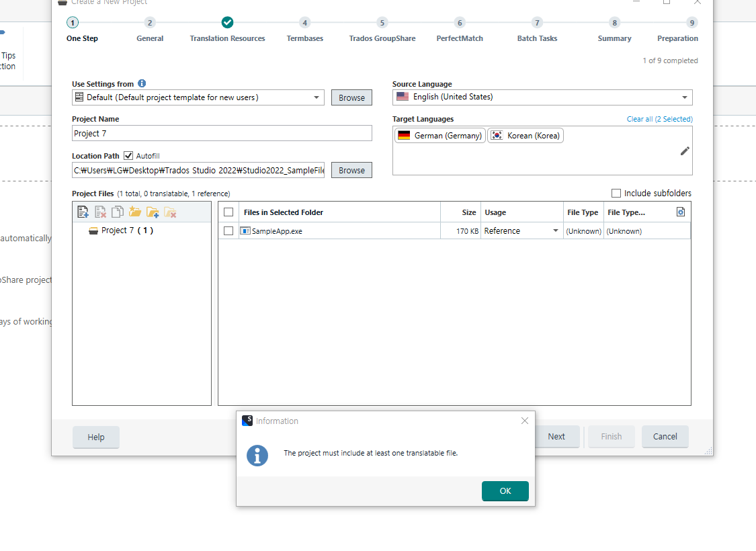Click the Remove Folder icon
This screenshot has height=551, width=756.
[x=169, y=211]
